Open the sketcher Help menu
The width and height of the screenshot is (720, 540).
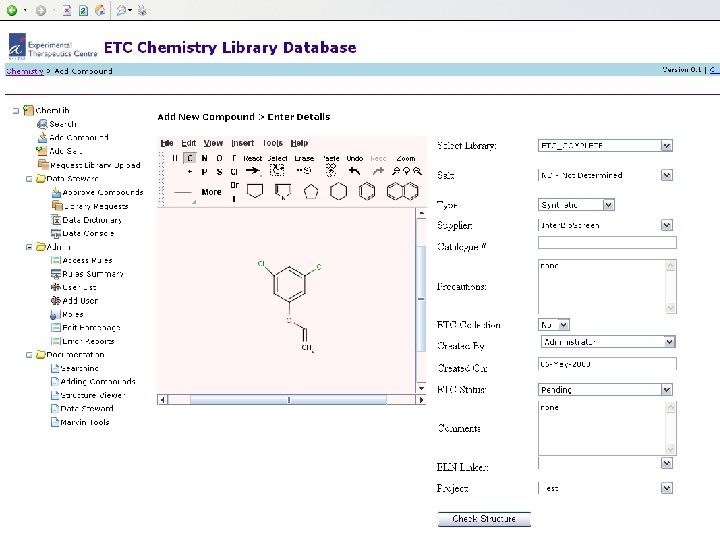click(x=299, y=143)
